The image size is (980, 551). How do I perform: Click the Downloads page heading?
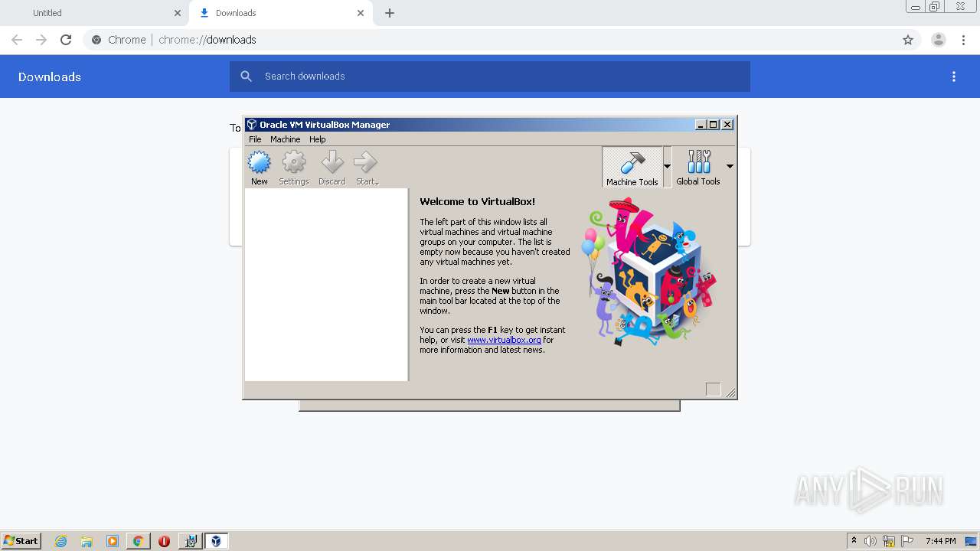click(x=50, y=77)
